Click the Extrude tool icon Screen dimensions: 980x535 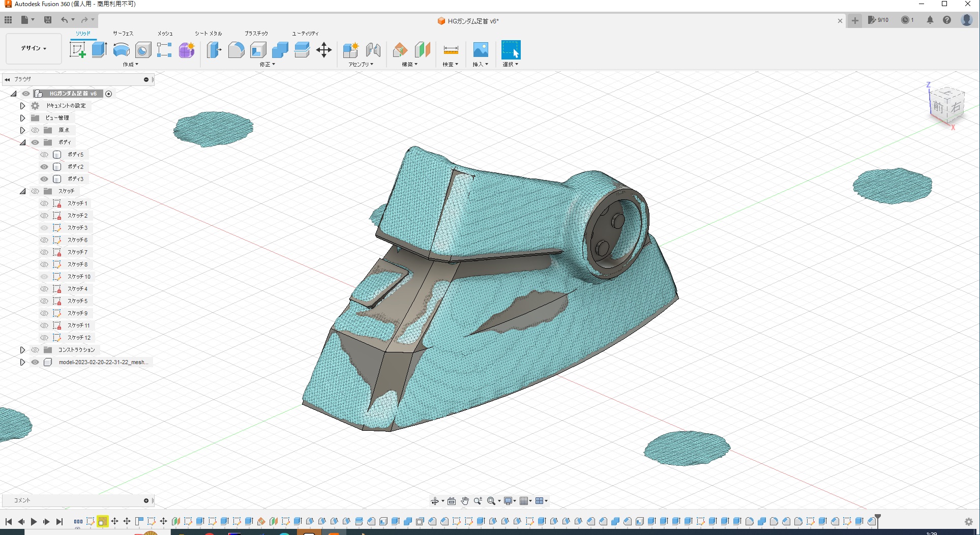click(99, 50)
